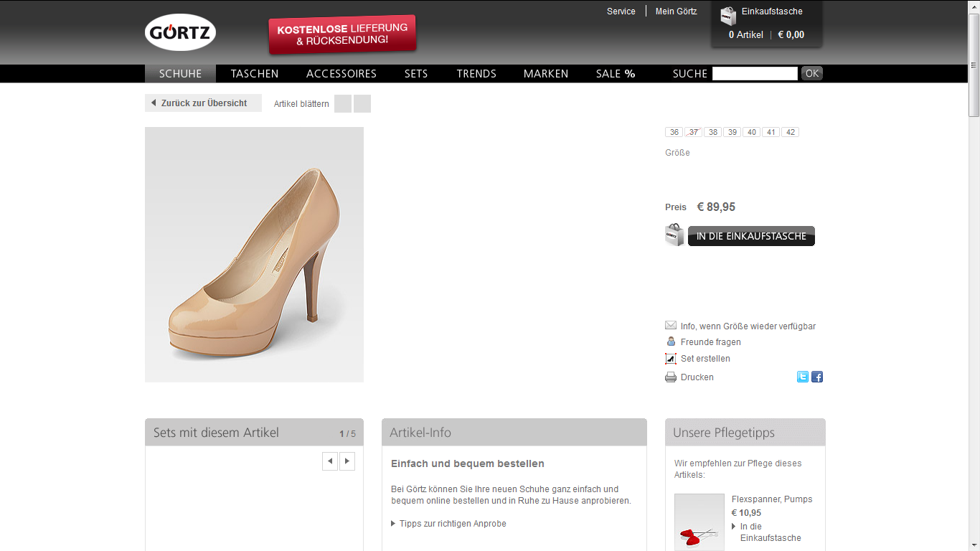Screen dimensions: 980x551
Task: Click the envelope icon for size availability info
Action: [x=671, y=326]
